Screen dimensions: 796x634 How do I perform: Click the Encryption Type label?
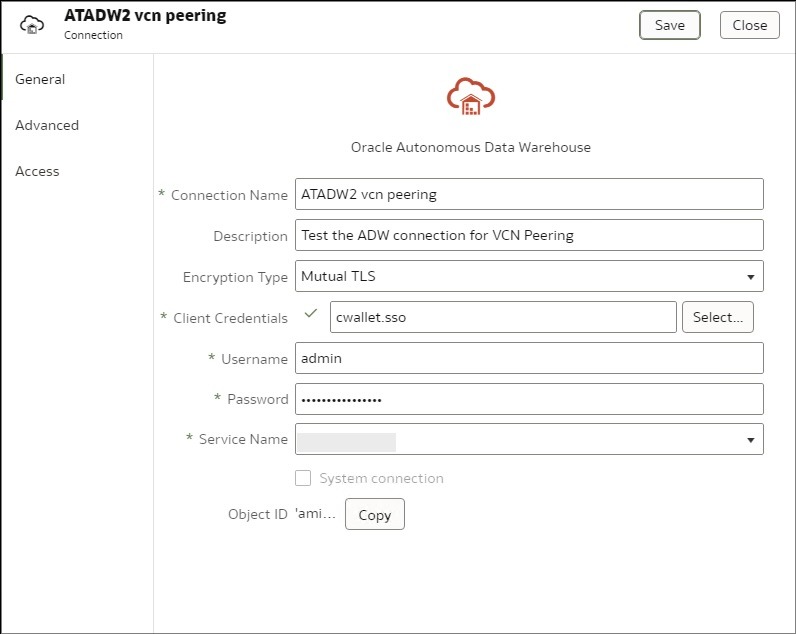(235, 277)
